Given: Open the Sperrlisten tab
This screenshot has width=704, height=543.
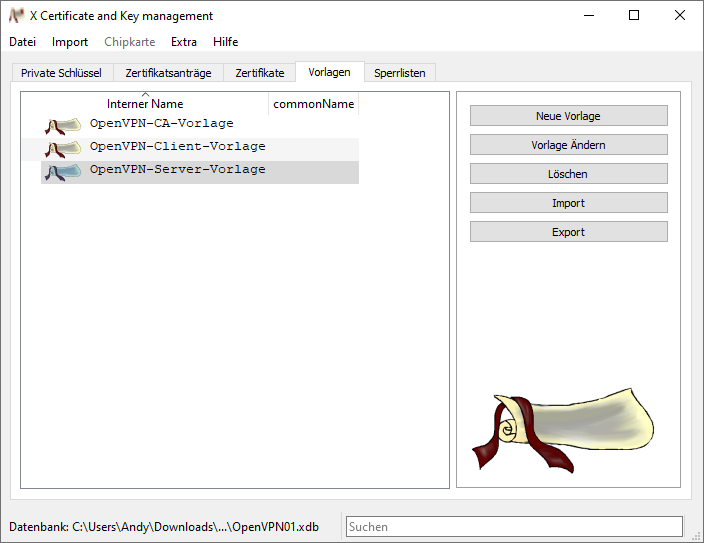Looking at the screenshot, I should (x=400, y=73).
